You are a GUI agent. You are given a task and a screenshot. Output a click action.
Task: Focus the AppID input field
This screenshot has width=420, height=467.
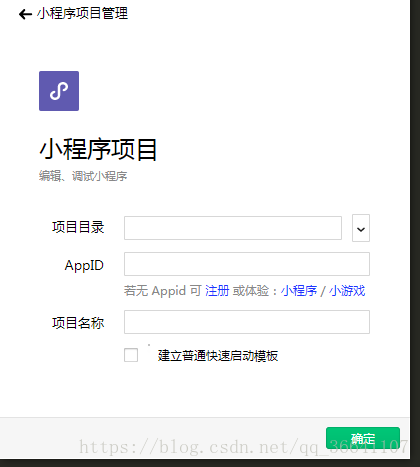click(247, 264)
